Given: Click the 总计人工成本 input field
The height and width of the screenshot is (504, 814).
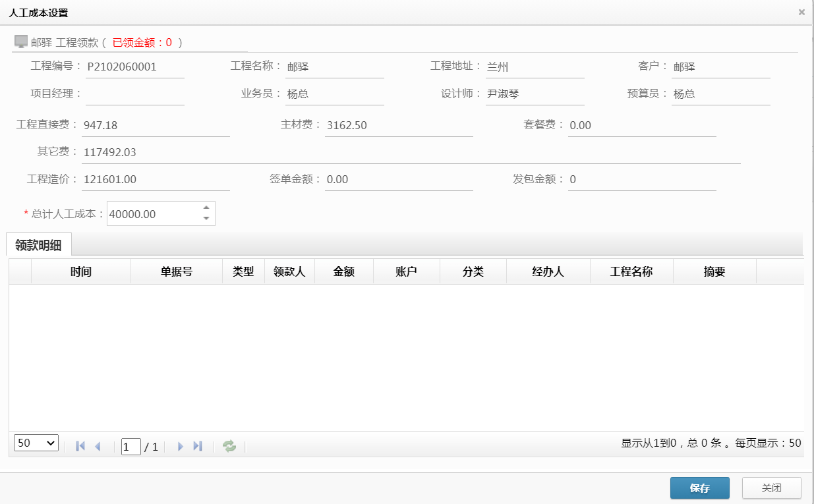Looking at the screenshot, I should click(153, 214).
